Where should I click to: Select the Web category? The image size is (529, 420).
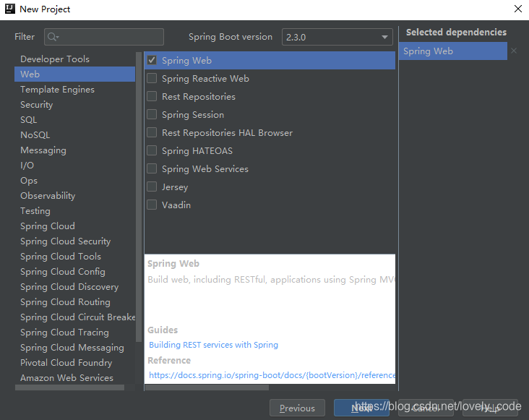click(x=74, y=74)
